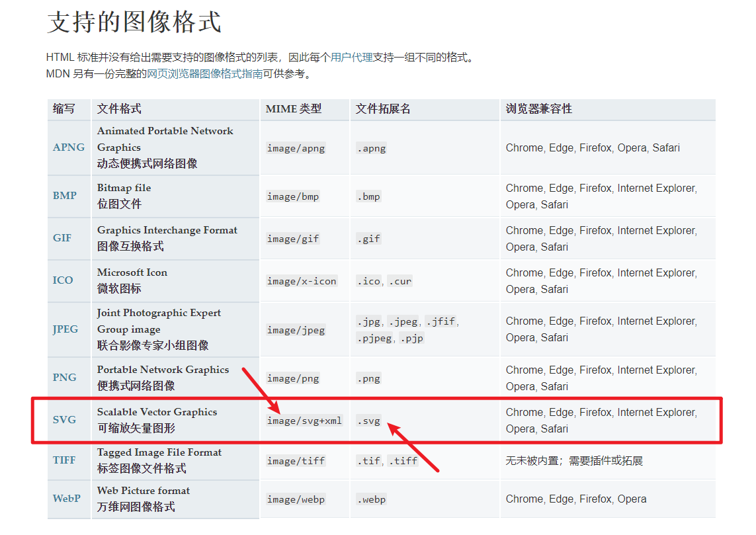756x535 pixels.
Task: Click the 图像互换格式 translation
Action: pyautogui.click(x=130, y=246)
